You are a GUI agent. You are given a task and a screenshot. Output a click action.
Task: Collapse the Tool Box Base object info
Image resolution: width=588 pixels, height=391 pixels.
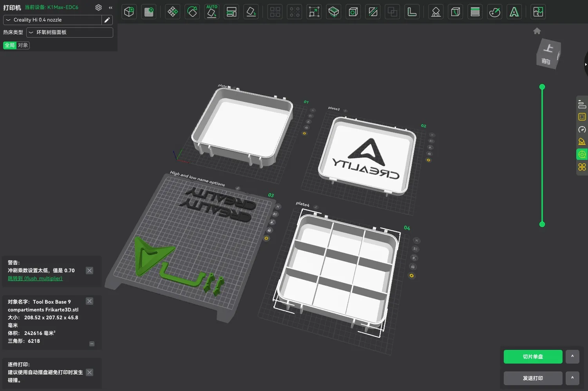pyautogui.click(x=92, y=344)
